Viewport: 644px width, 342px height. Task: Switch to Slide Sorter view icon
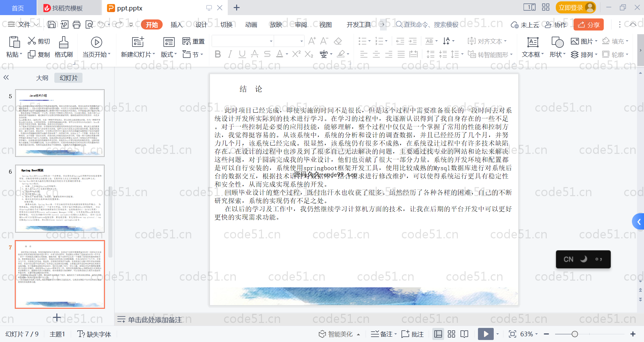[451, 334]
